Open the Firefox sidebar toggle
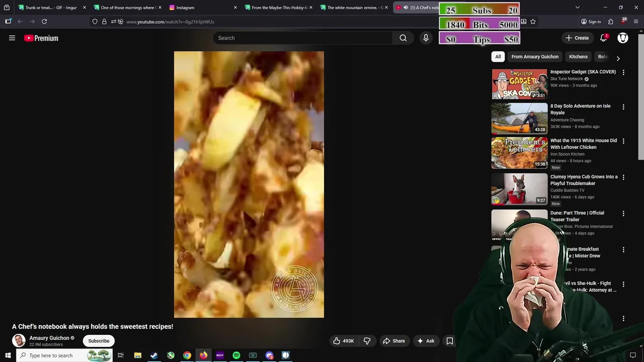Screen dimensions: 644x362 [x=8, y=22]
